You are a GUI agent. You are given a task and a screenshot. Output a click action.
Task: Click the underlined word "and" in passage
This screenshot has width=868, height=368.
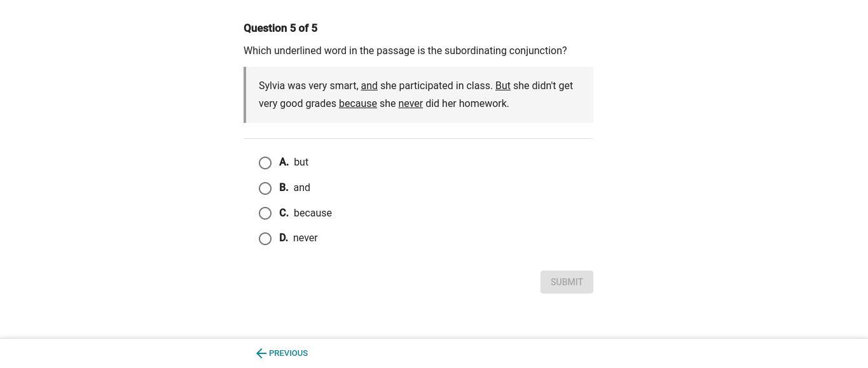click(369, 86)
